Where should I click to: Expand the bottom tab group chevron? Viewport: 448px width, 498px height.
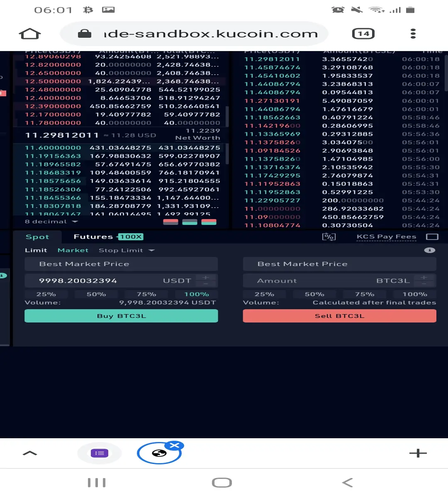click(x=30, y=453)
